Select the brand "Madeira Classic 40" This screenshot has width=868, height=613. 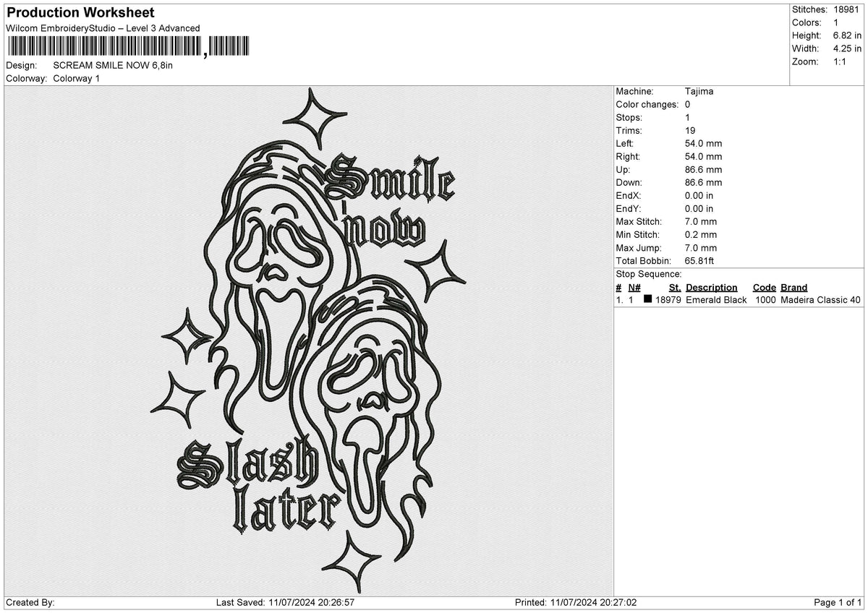click(x=821, y=300)
